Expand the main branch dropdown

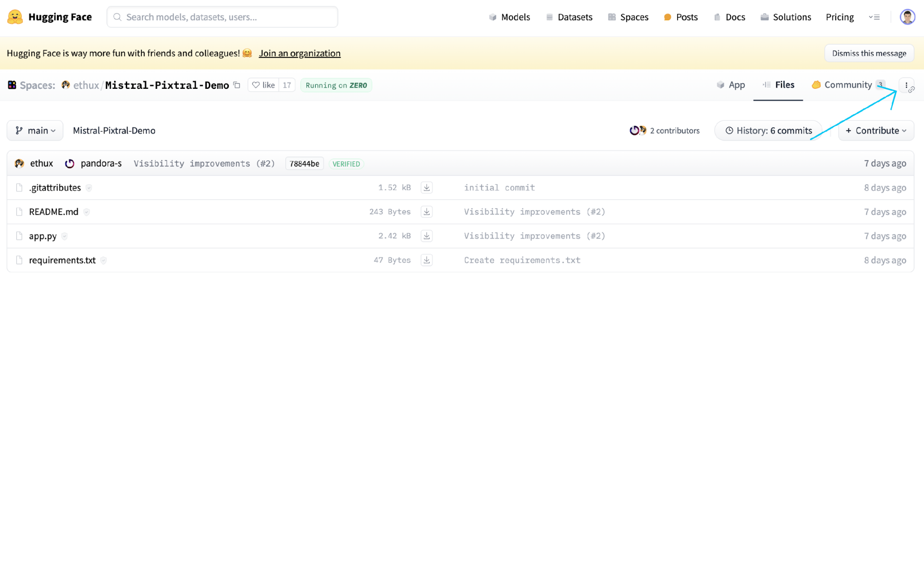tap(35, 130)
